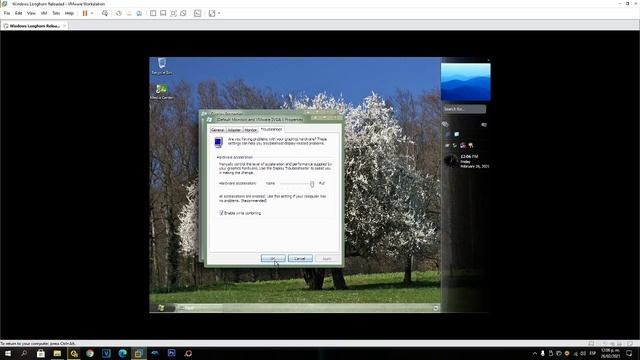This screenshot has height=360, width=640.
Task: Show hidden system tray icons chevron
Action: click(535, 353)
